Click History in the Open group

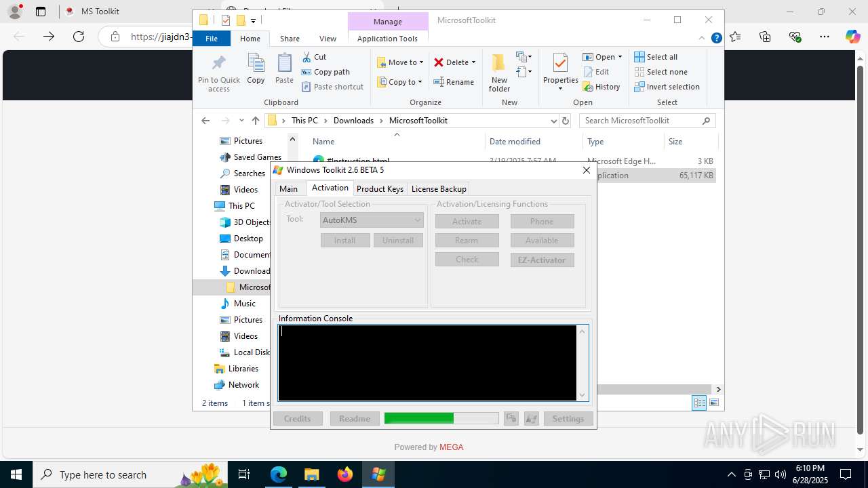click(601, 87)
